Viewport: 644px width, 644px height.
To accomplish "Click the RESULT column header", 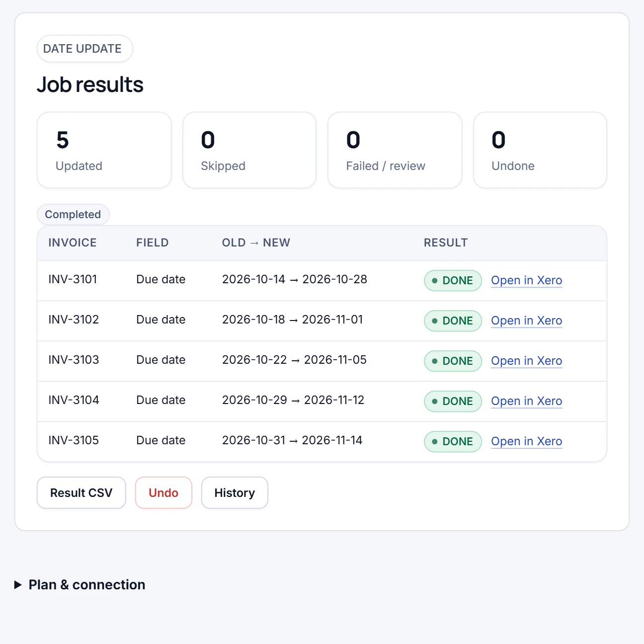I will [446, 242].
